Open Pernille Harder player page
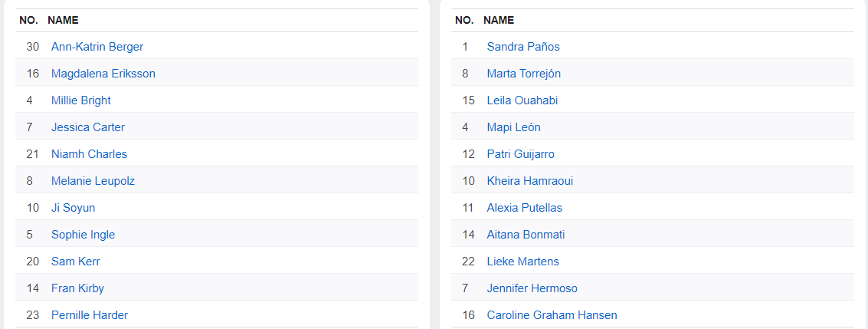 pyautogui.click(x=89, y=315)
